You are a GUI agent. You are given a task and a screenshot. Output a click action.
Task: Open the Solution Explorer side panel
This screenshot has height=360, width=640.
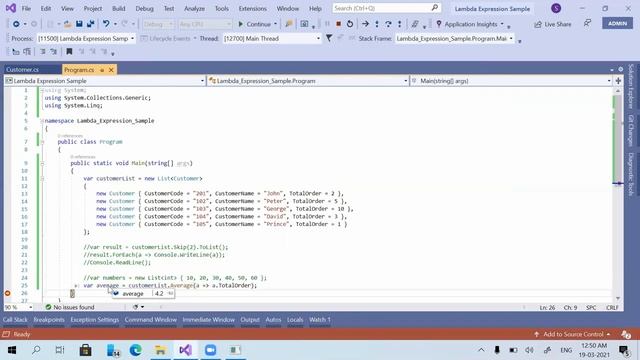(x=631, y=86)
